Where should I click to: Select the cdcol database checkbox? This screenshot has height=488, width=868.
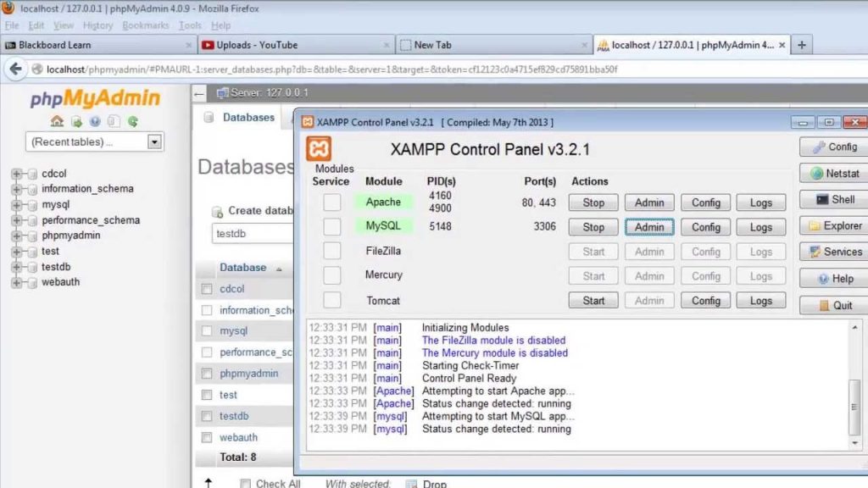pos(206,289)
